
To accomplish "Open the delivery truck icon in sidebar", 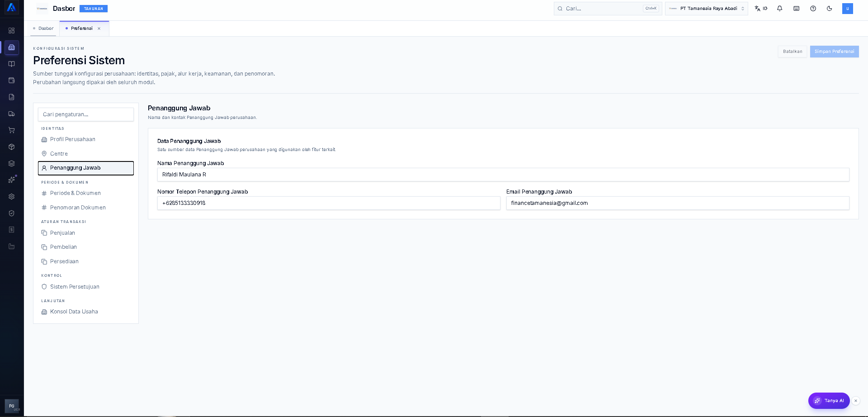I will click(12, 114).
